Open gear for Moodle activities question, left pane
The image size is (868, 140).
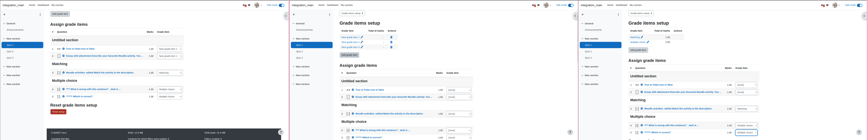tap(63, 72)
